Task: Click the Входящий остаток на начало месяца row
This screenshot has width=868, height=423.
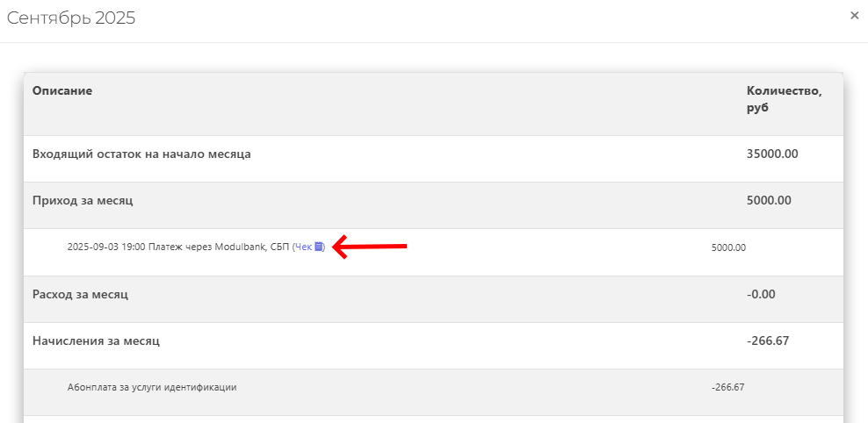Action: pyautogui.click(x=141, y=154)
